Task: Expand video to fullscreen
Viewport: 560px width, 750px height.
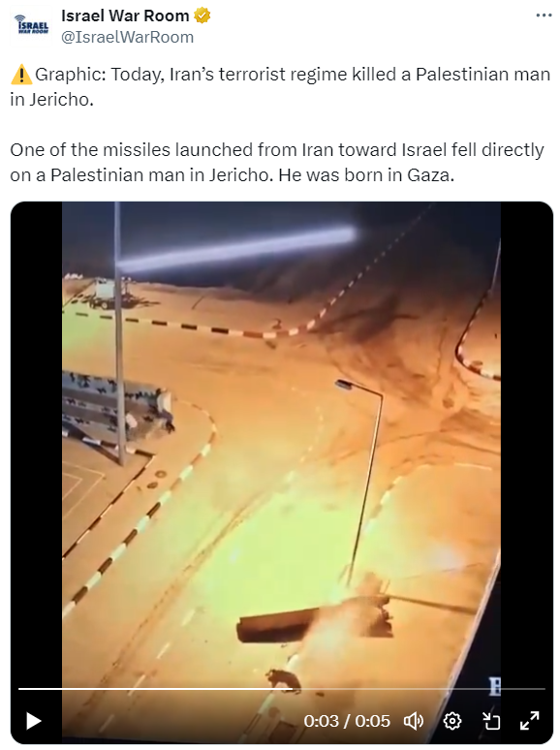Action: [x=530, y=721]
